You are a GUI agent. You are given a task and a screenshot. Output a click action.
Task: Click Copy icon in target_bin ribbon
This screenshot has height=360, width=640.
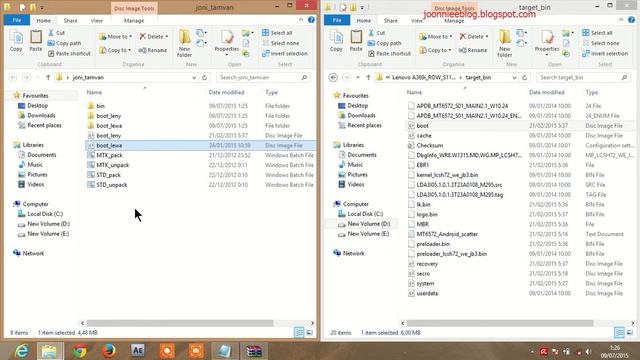coord(336,41)
